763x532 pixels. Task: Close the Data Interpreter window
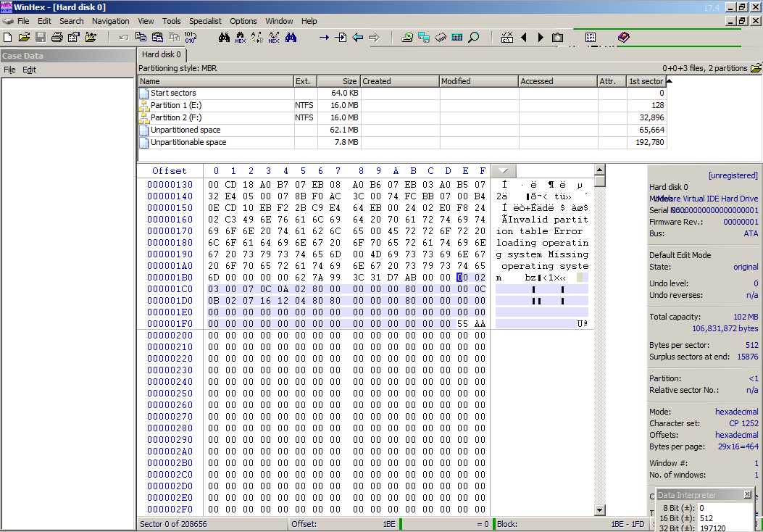click(747, 494)
